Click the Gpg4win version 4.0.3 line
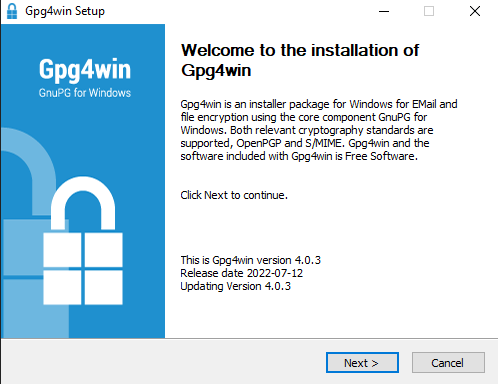 point(251,260)
